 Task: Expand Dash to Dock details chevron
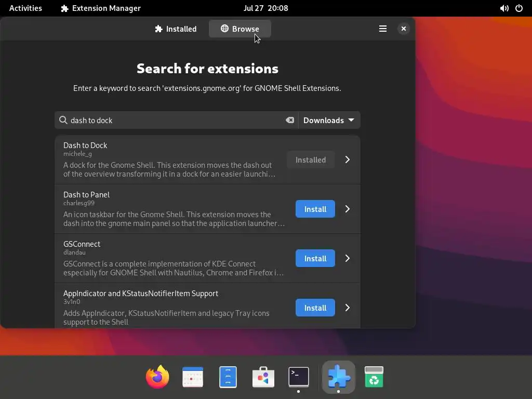pyautogui.click(x=348, y=160)
